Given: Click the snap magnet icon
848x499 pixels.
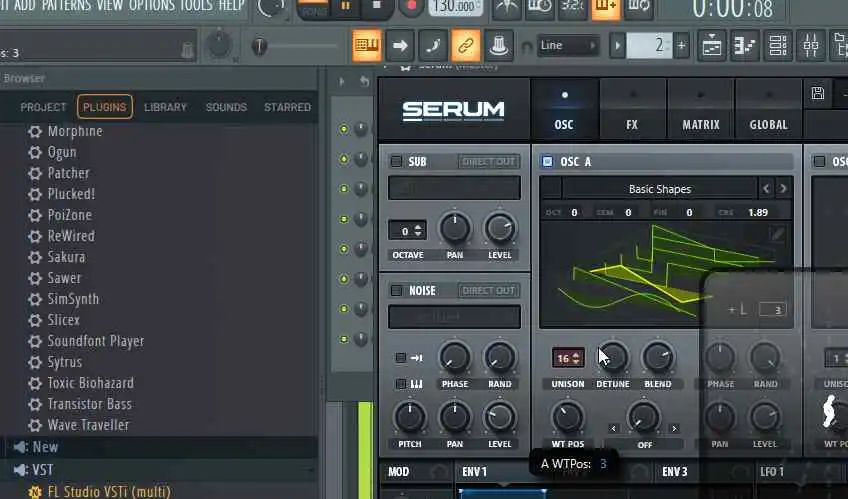Looking at the screenshot, I should click(x=527, y=47).
